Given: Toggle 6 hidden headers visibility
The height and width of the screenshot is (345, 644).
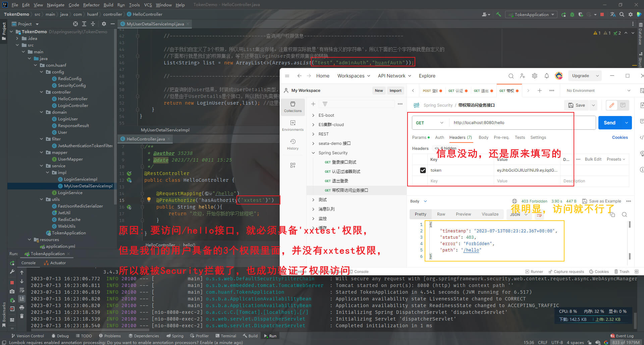Looking at the screenshot, I should pyautogui.click(x=446, y=148).
